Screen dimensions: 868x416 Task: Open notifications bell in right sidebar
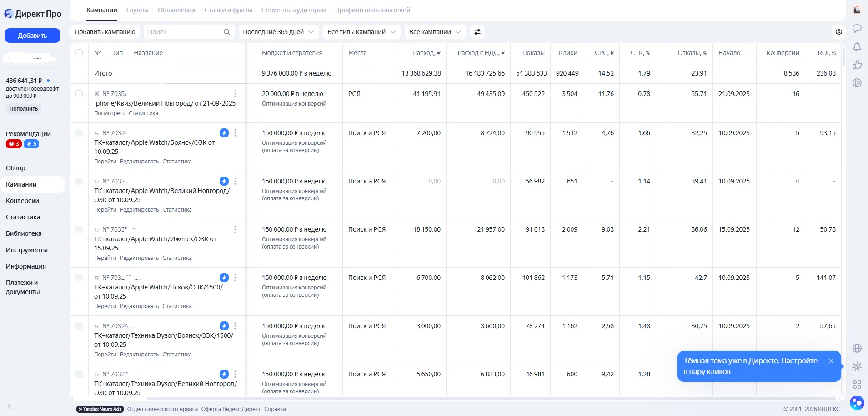tap(857, 46)
